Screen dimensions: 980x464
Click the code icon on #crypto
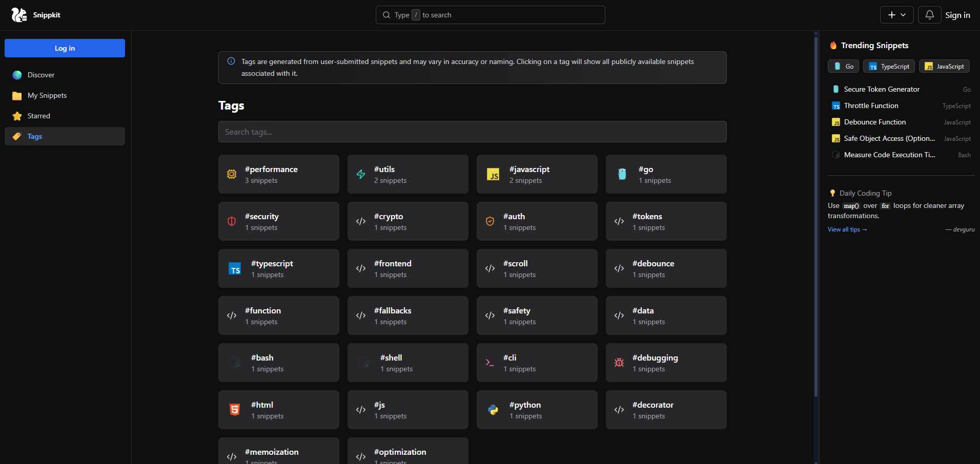[361, 221]
